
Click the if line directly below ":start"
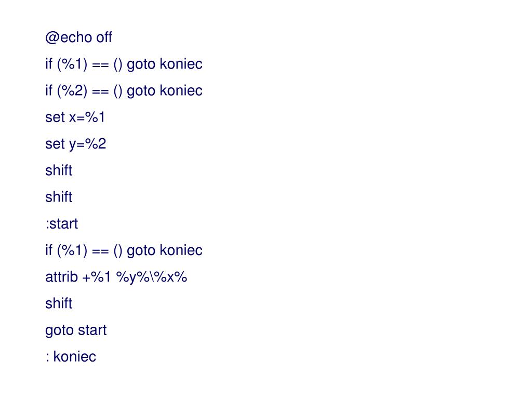pyautogui.click(x=124, y=250)
